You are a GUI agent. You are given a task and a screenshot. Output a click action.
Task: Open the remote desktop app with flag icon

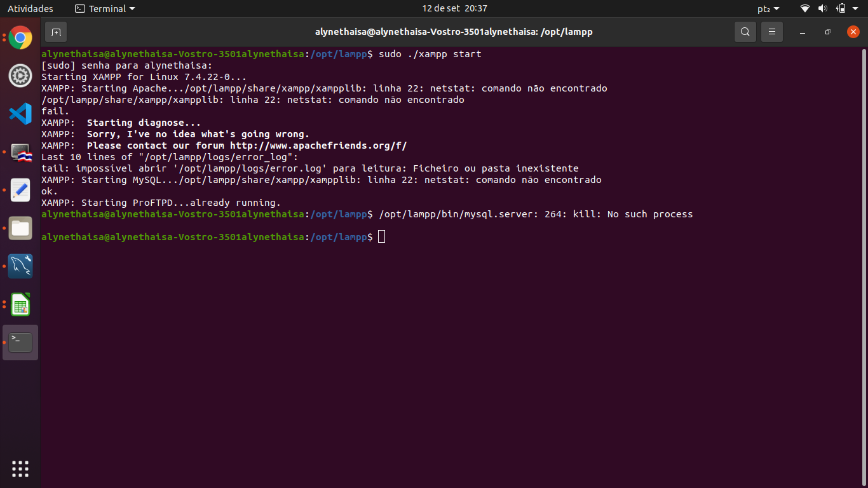pyautogui.click(x=20, y=152)
